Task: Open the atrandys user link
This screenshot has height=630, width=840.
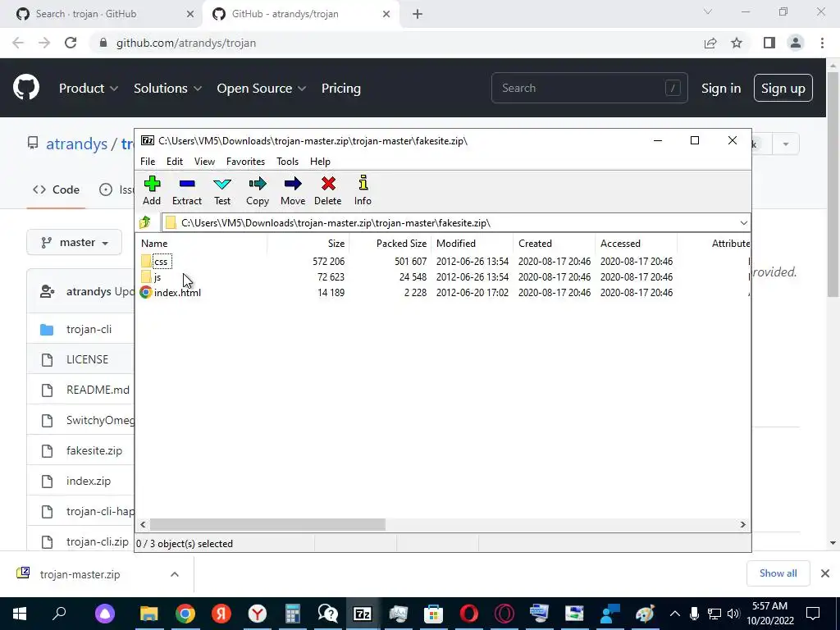Action: coord(76,144)
